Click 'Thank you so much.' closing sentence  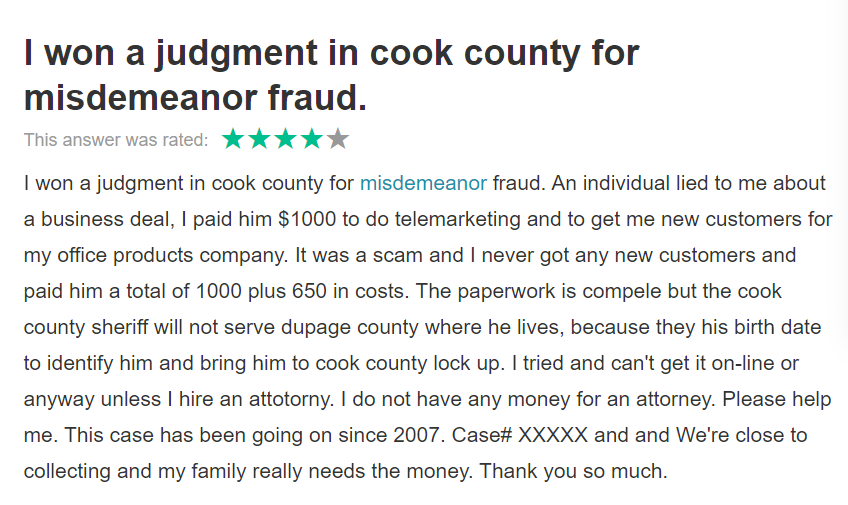[x=573, y=471]
